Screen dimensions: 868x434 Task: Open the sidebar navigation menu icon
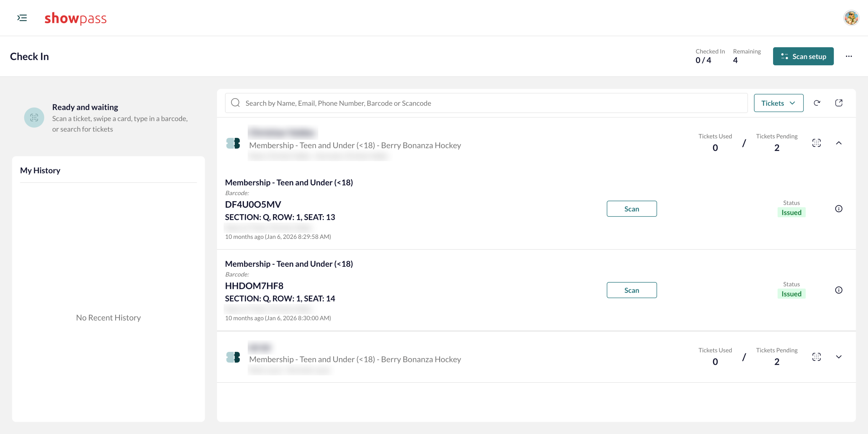click(x=22, y=18)
